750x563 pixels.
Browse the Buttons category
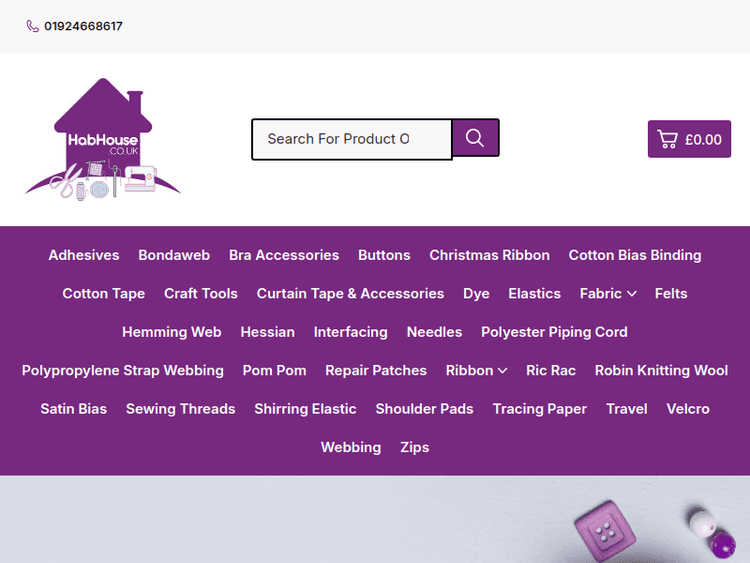[384, 255]
